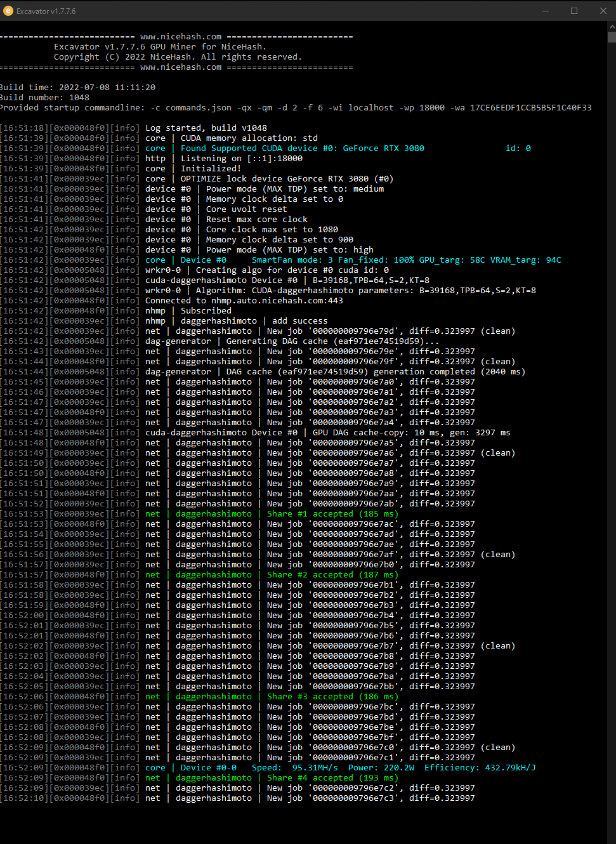Click 'Power mode (MAX TDP) set to: high'
Viewport: 616px width, 844px height.
point(187,250)
